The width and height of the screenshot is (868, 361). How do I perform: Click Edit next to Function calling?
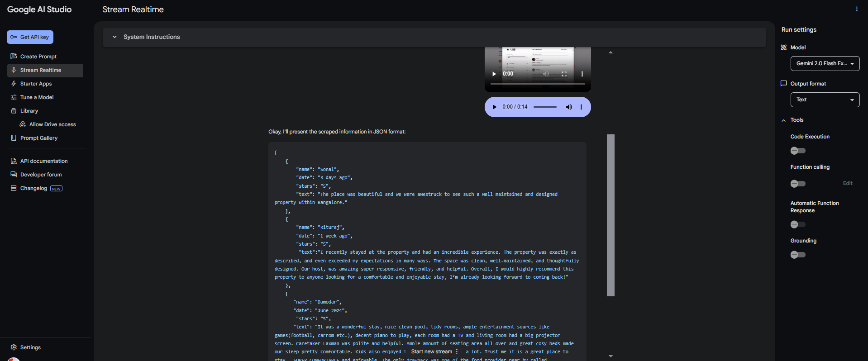(x=848, y=183)
